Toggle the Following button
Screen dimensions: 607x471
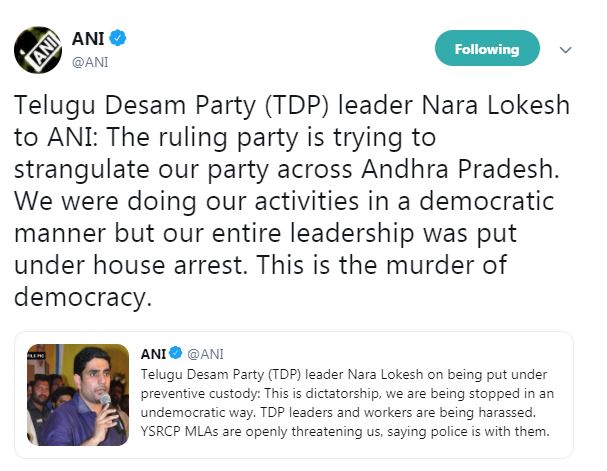click(x=487, y=48)
